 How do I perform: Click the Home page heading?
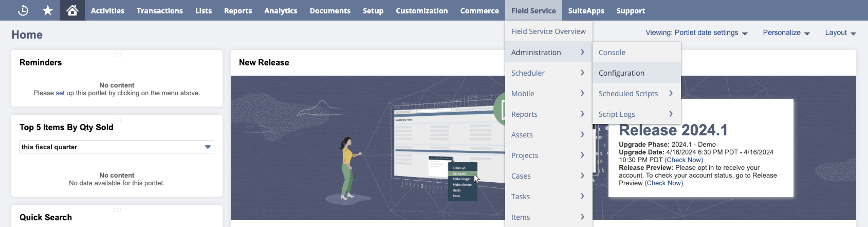pos(27,34)
